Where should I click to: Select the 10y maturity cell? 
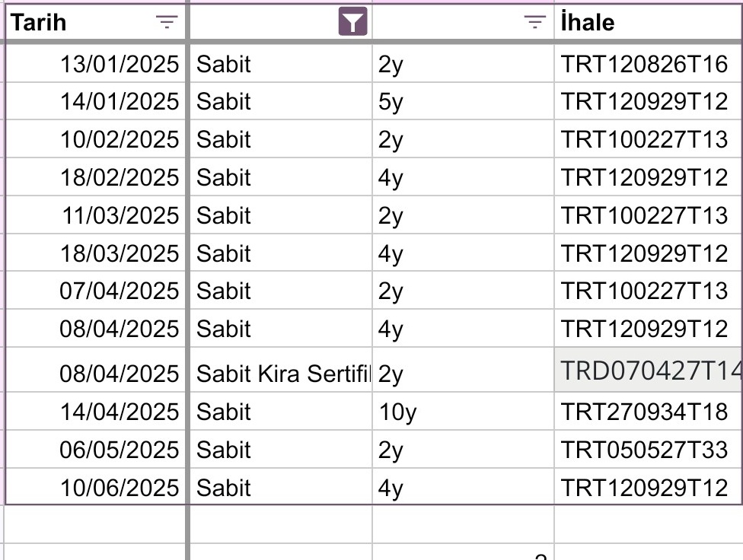pyautogui.click(x=463, y=411)
